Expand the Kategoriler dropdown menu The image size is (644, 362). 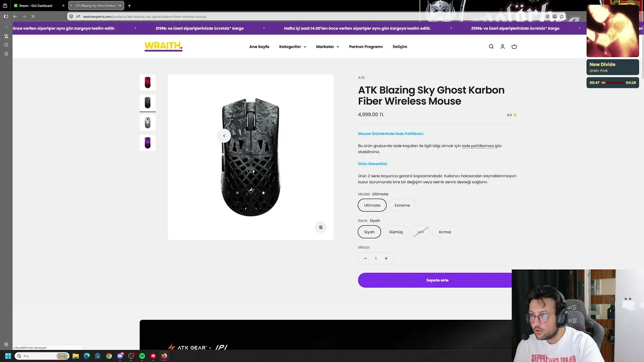(x=292, y=47)
